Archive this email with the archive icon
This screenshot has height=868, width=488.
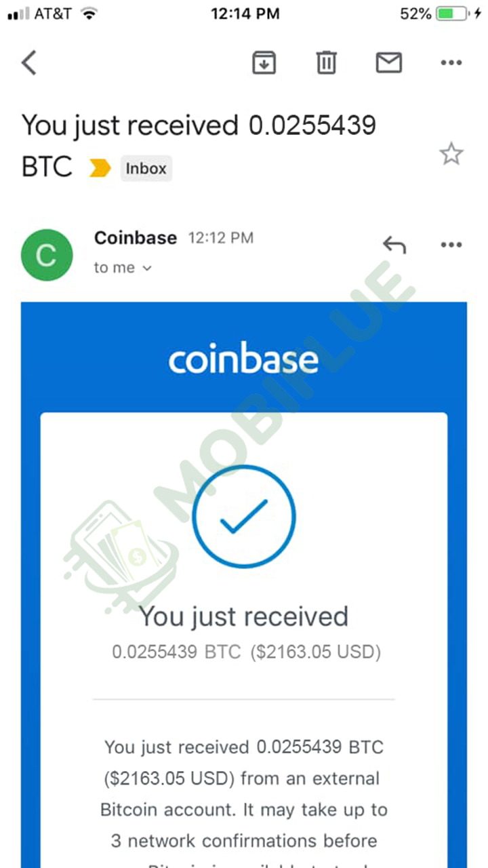coord(264,63)
